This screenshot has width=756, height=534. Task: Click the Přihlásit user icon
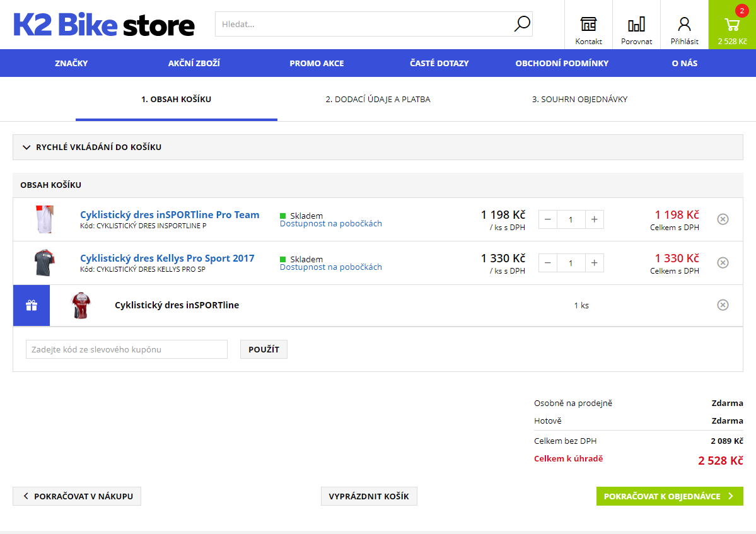click(684, 25)
